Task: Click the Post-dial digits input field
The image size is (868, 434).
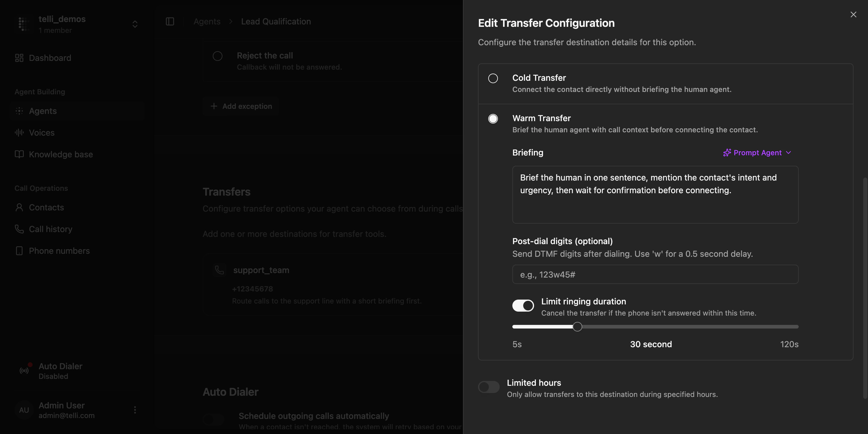Action: (655, 274)
